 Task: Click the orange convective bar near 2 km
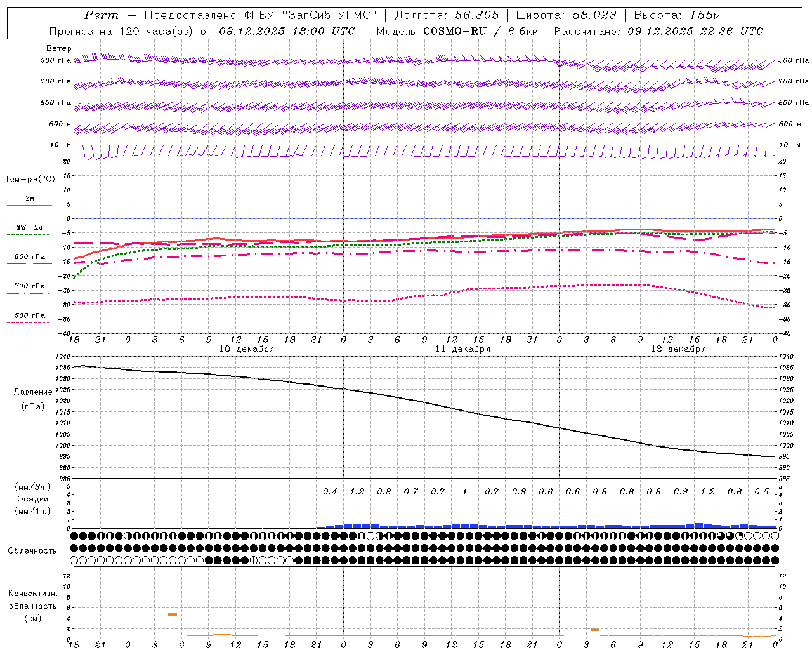595,630
